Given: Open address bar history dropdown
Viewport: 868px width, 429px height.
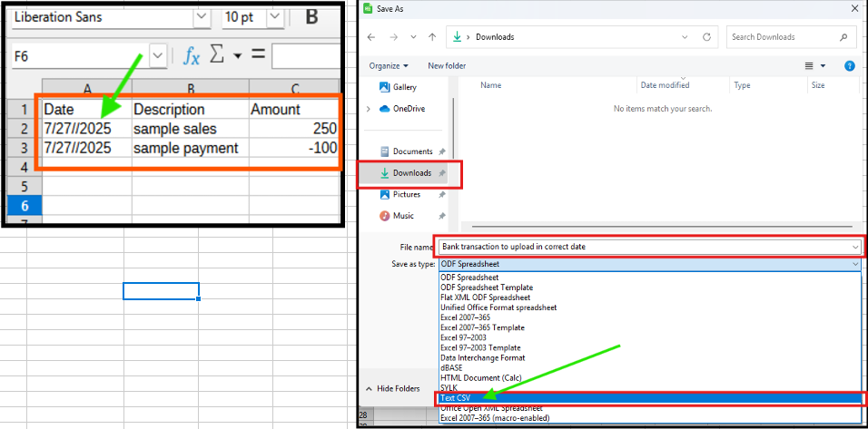Looking at the screenshot, I should pos(686,37).
